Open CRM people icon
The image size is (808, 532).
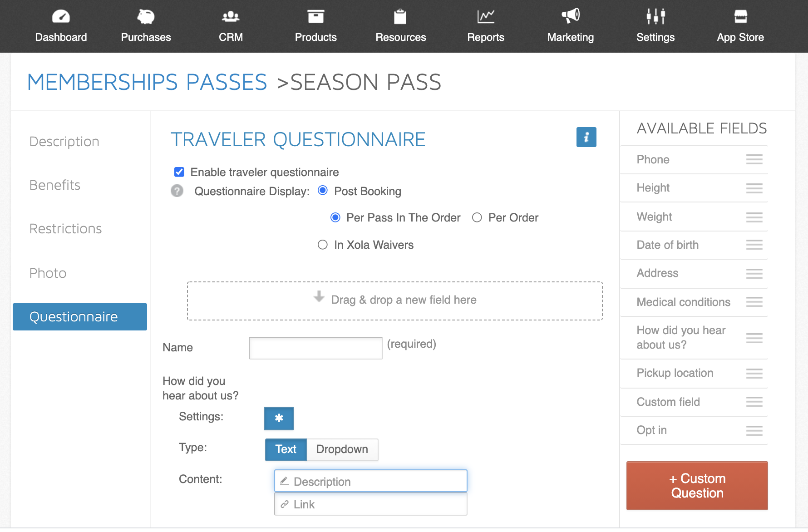(x=231, y=16)
